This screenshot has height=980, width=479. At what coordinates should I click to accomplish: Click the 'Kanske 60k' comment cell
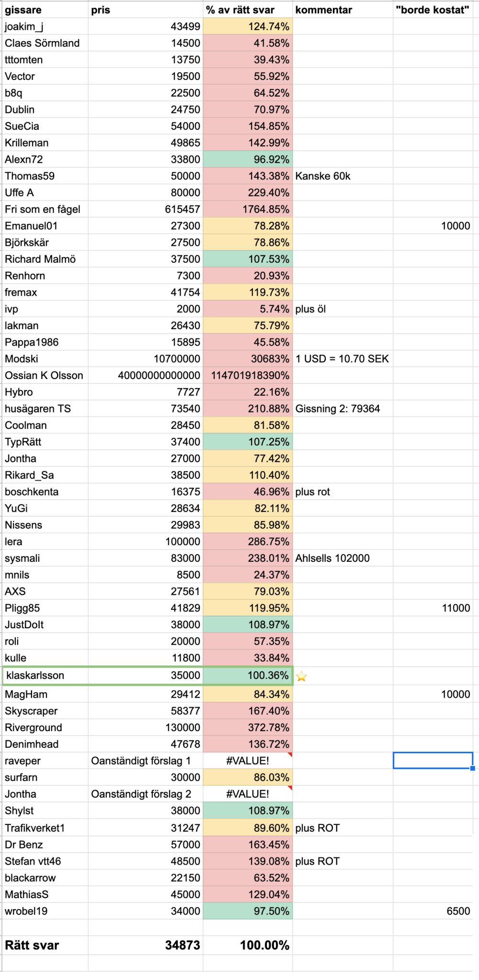click(x=342, y=176)
